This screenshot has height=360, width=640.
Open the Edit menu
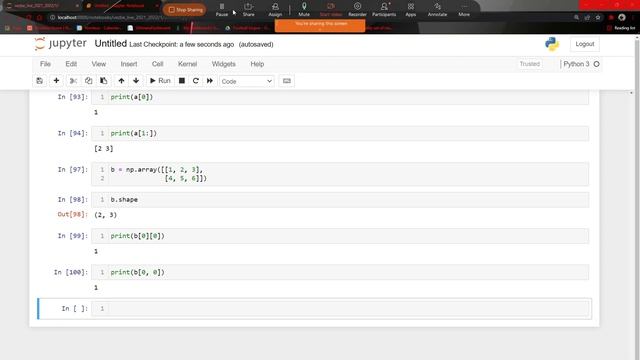(x=71, y=64)
